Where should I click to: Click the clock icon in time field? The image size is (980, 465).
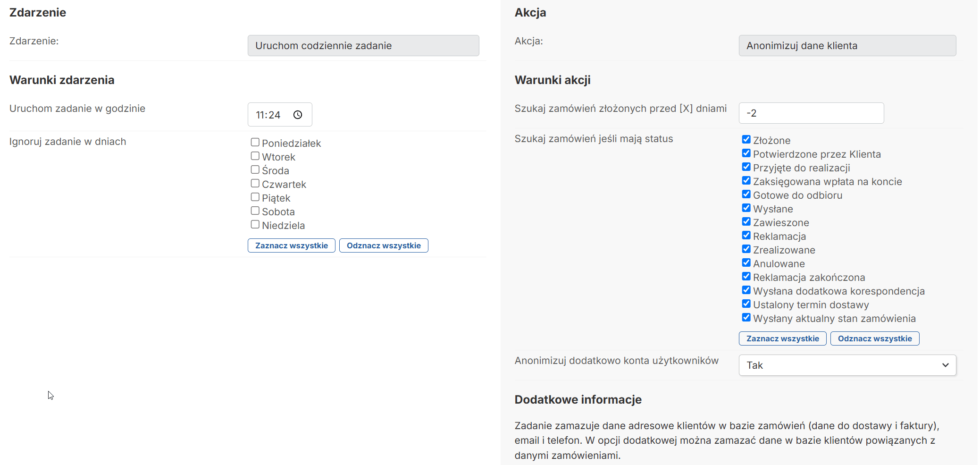click(298, 115)
